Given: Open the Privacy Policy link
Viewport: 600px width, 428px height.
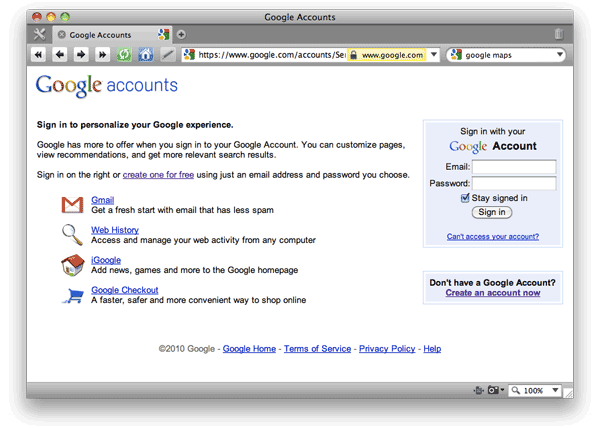Looking at the screenshot, I should [x=387, y=349].
